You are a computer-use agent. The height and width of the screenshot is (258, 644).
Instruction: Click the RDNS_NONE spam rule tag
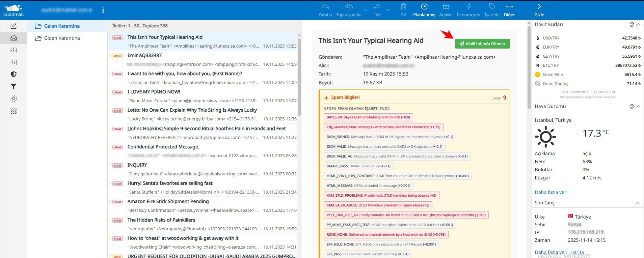pyautogui.click(x=386, y=234)
